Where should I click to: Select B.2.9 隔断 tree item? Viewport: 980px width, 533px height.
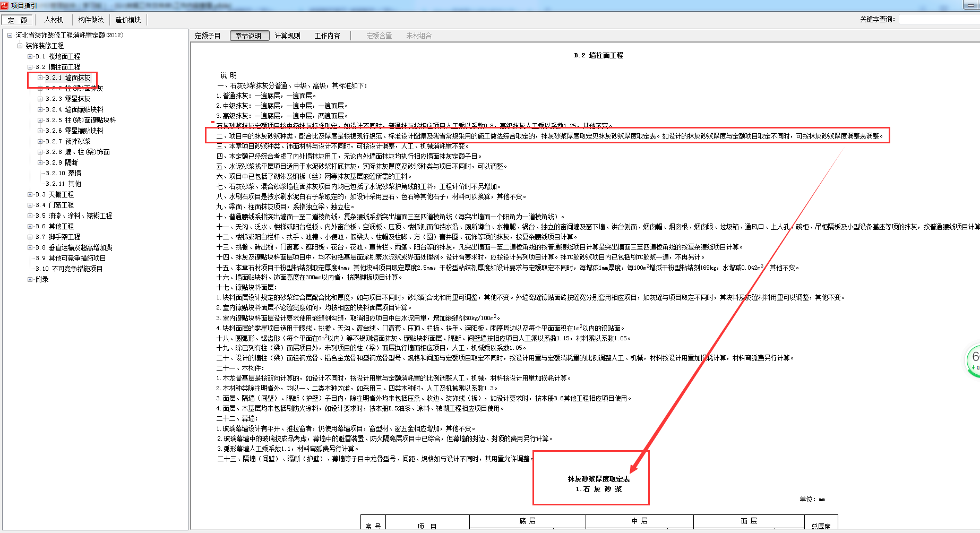point(62,162)
